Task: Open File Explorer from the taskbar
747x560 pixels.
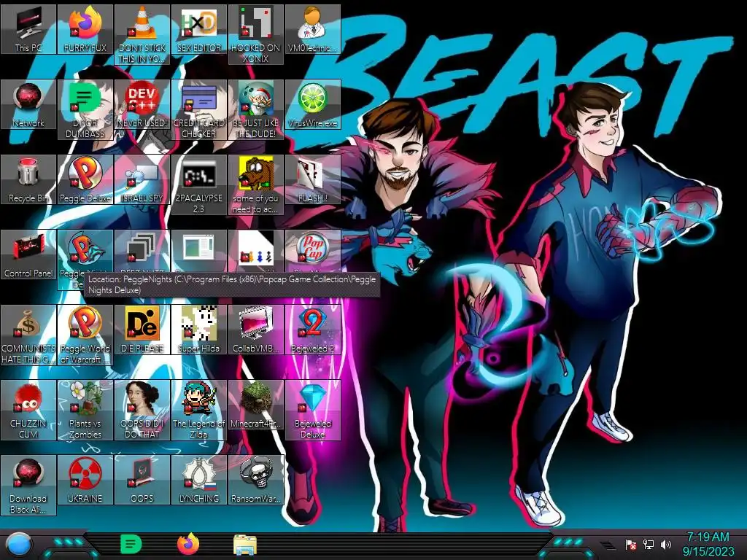Action: [245, 545]
